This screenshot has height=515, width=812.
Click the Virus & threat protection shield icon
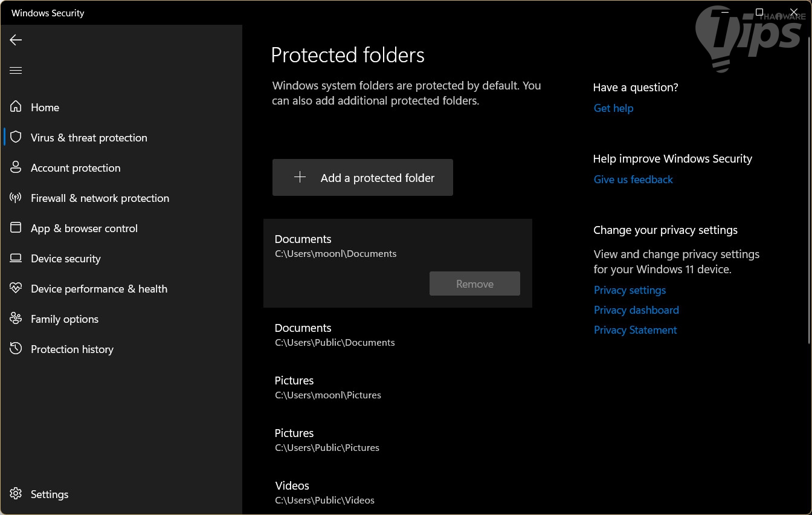(16, 138)
